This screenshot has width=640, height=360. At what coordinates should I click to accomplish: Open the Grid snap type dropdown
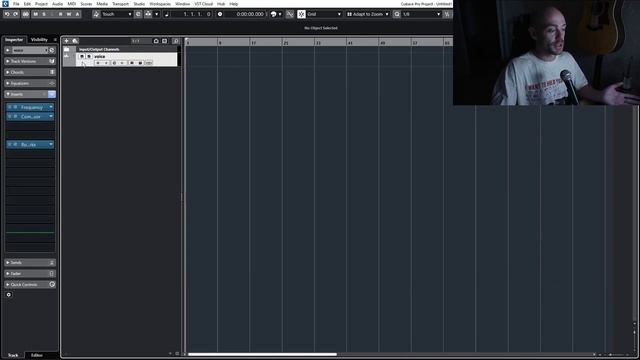[x=324, y=14]
